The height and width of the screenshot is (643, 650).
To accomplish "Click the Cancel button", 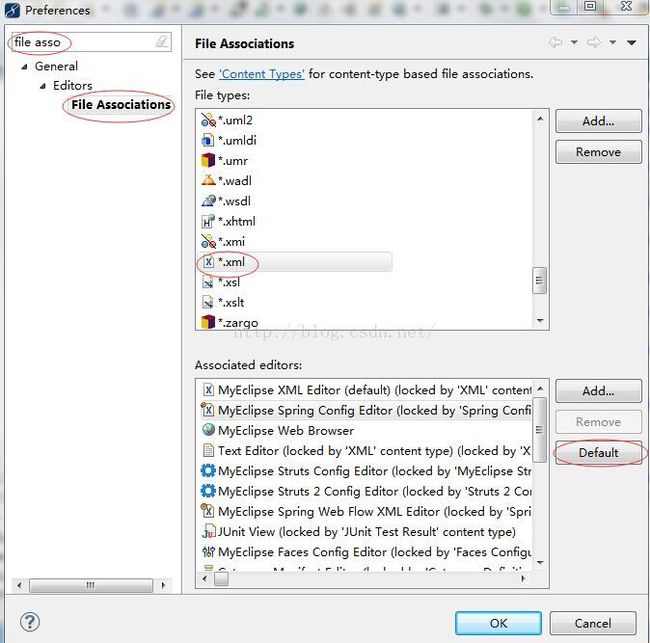I will click(593, 623).
